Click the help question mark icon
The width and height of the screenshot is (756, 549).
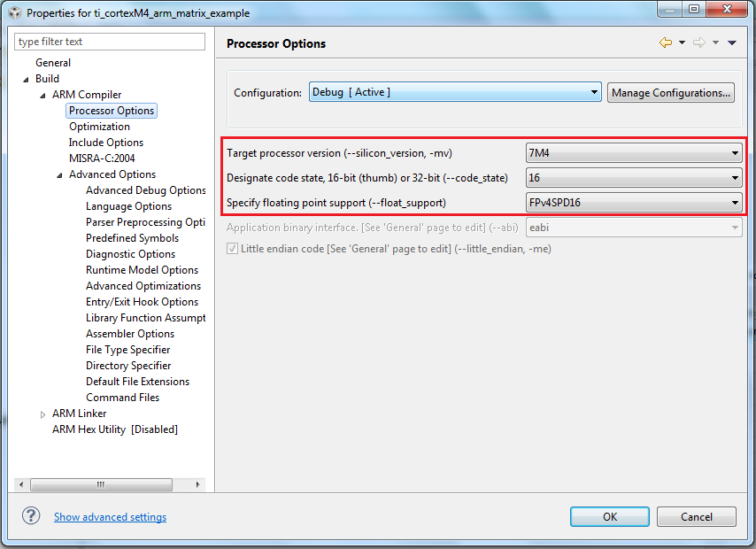31,516
